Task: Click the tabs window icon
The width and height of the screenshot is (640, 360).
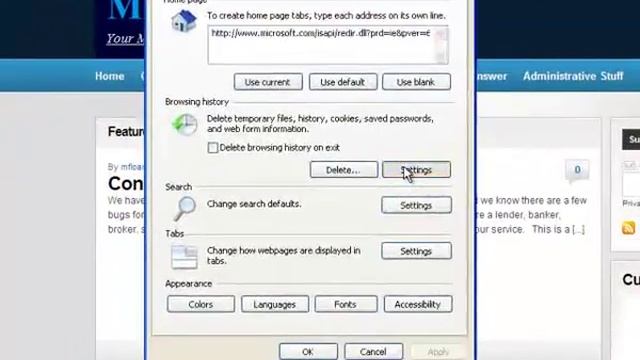Action: click(x=184, y=257)
